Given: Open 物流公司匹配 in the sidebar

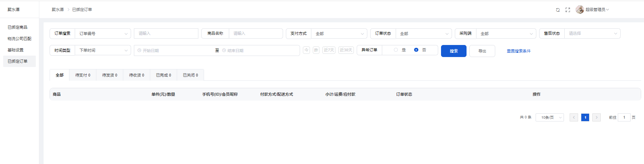Looking at the screenshot, I should (19, 39).
